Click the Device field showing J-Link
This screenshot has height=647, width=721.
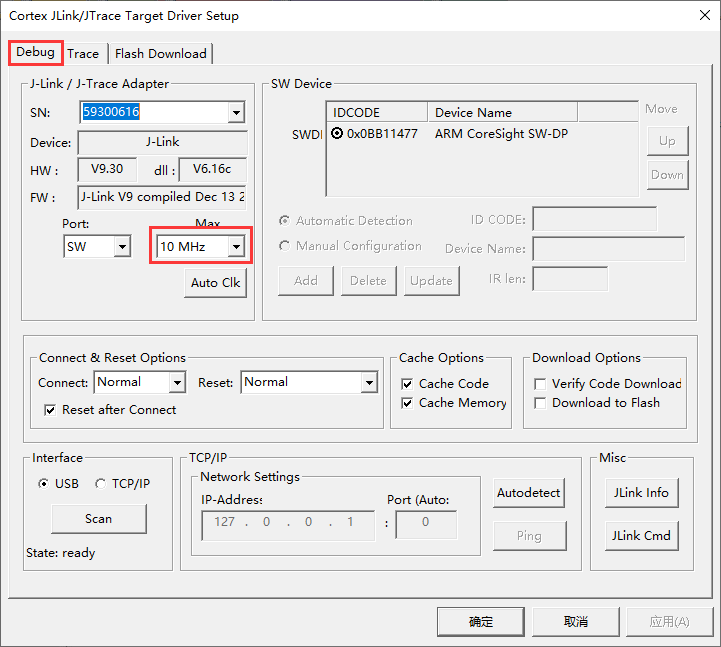[162, 142]
